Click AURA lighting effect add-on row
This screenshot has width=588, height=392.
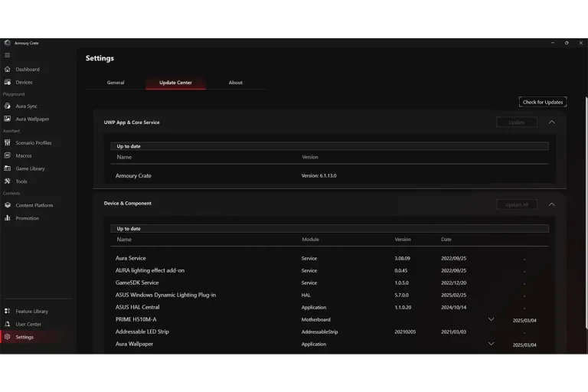150,270
